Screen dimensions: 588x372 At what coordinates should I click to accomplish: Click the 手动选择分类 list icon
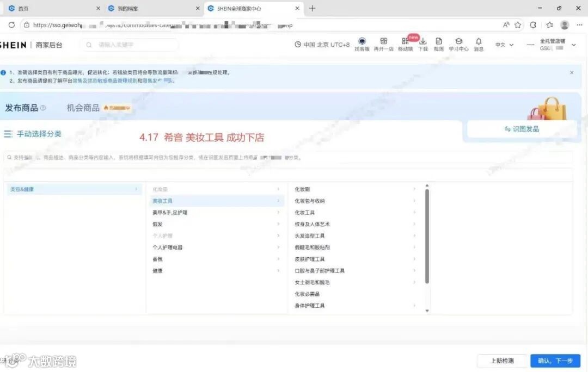[8, 134]
